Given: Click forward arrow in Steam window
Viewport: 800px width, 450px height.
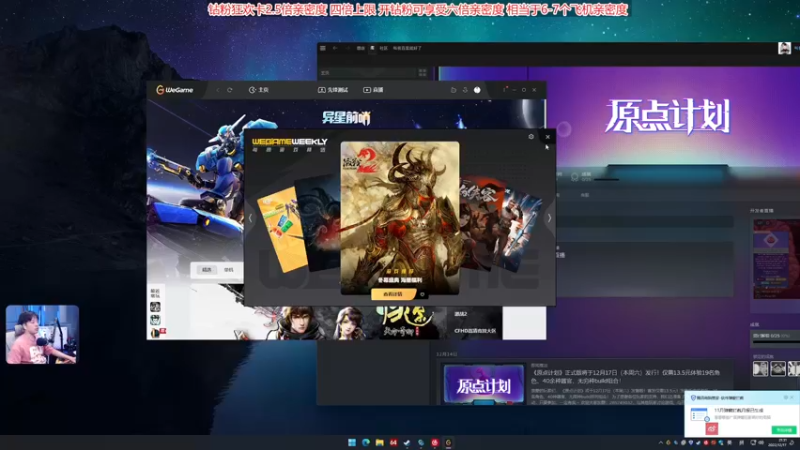Looking at the screenshot, I should tap(348, 48).
